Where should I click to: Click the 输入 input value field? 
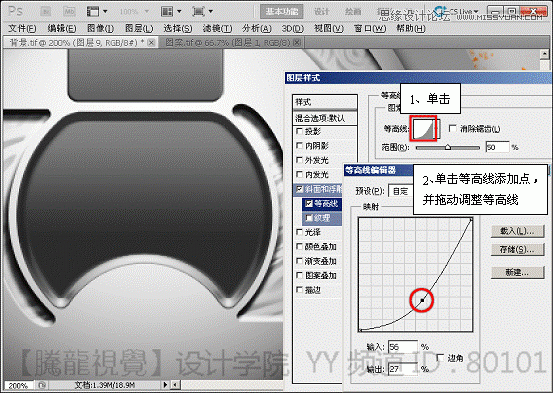click(x=403, y=347)
